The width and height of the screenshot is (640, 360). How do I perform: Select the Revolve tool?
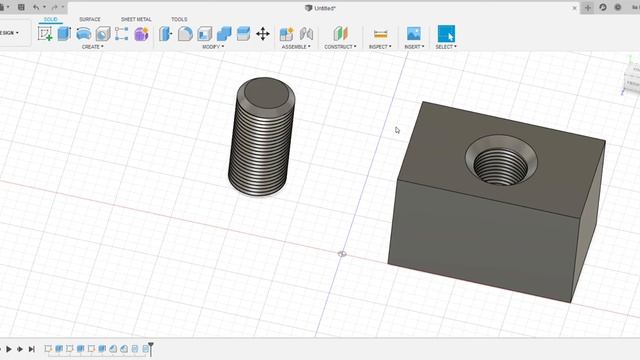click(x=84, y=34)
